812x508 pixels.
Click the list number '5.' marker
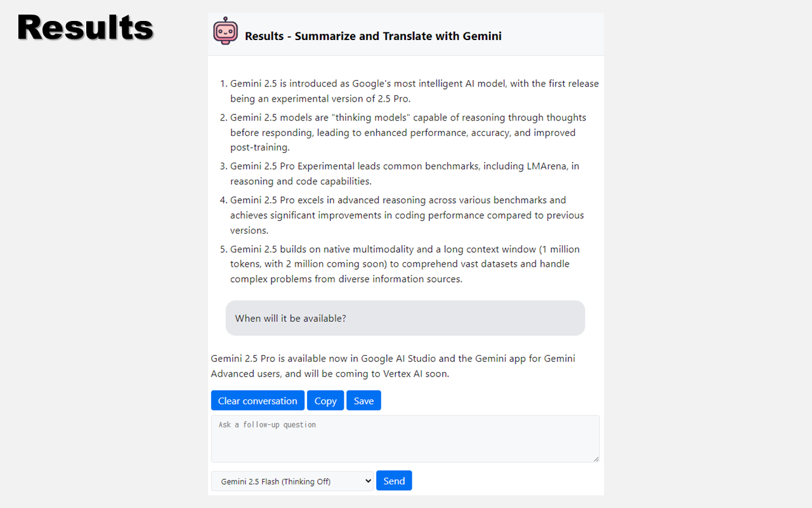pos(223,249)
